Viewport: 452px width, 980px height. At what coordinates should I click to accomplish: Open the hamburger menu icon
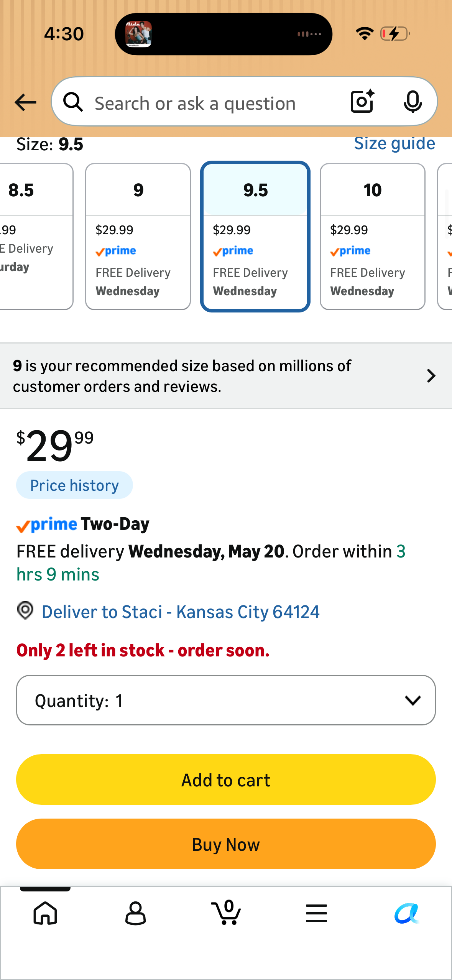point(316,913)
